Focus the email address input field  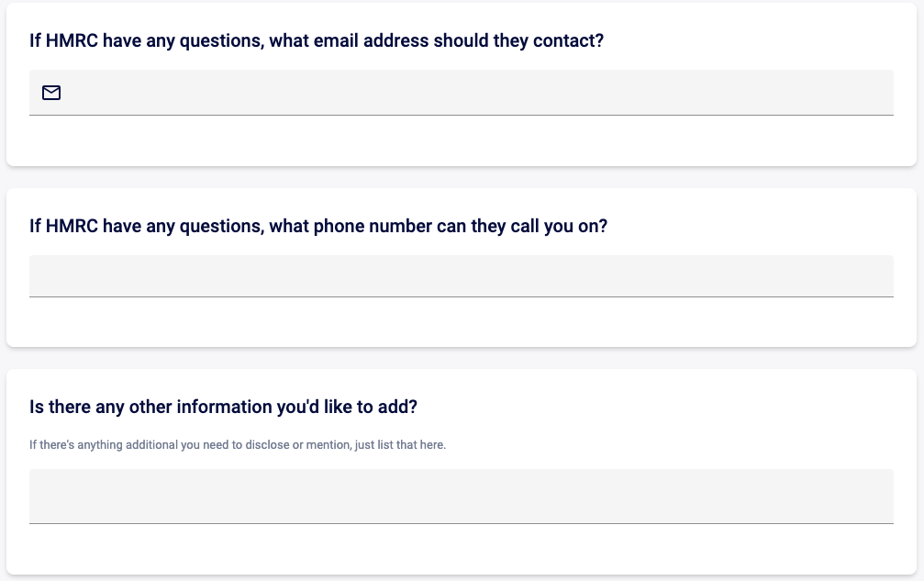(462, 93)
